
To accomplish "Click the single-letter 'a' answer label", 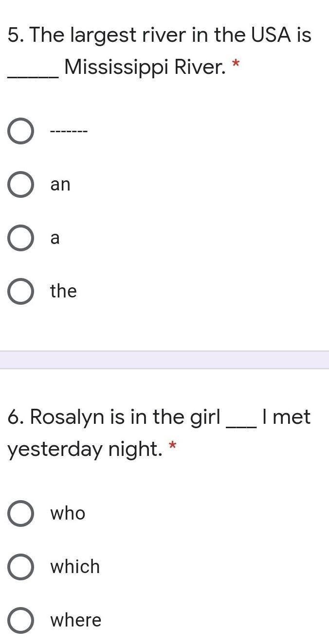I will [x=55, y=238].
